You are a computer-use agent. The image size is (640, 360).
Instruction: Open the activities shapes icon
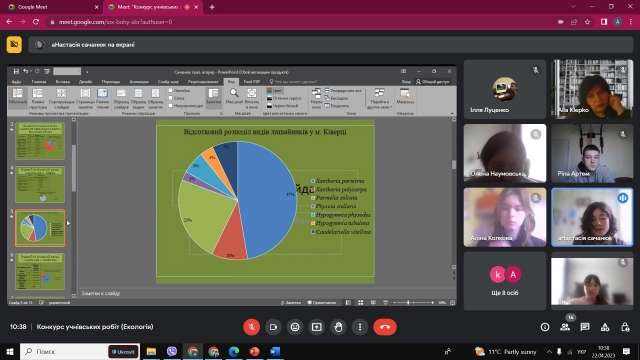pyautogui.click(x=605, y=327)
